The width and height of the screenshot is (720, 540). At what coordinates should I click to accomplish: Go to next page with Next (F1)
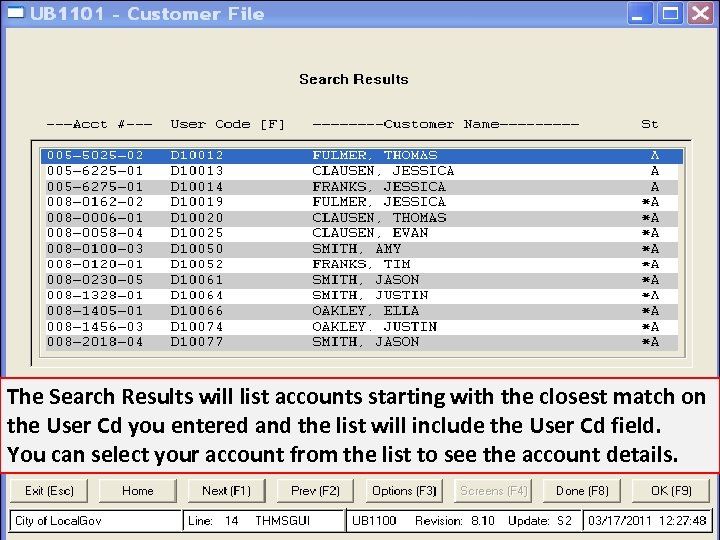(x=226, y=491)
